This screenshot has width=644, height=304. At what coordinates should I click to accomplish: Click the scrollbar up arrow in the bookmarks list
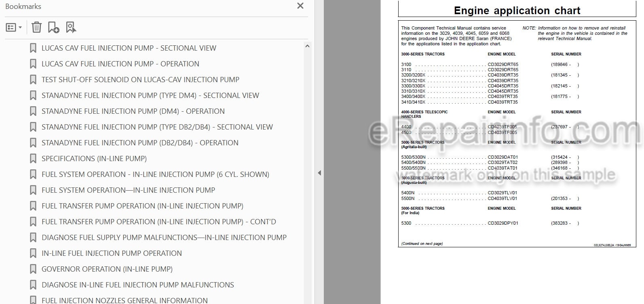click(307, 46)
